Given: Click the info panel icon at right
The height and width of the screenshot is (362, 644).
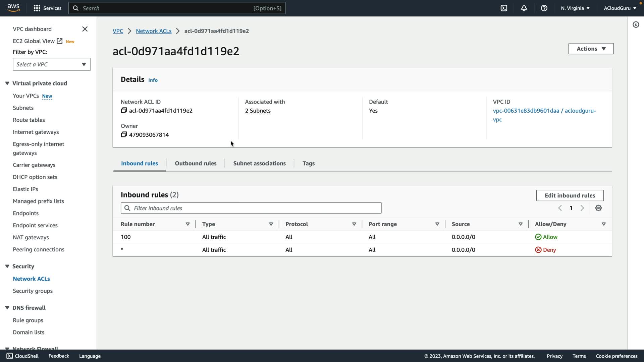Looking at the screenshot, I should [636, 25].
